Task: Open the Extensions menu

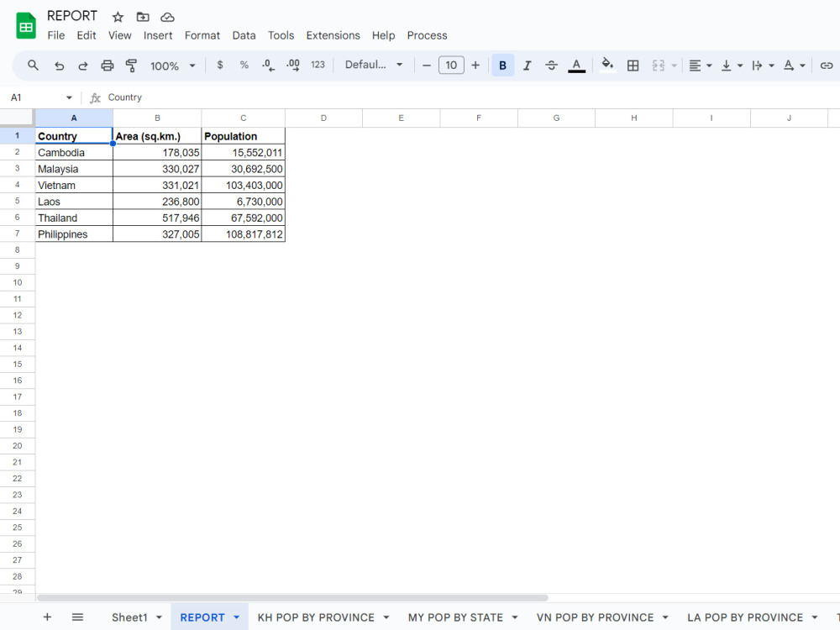Action: [333, 35]
